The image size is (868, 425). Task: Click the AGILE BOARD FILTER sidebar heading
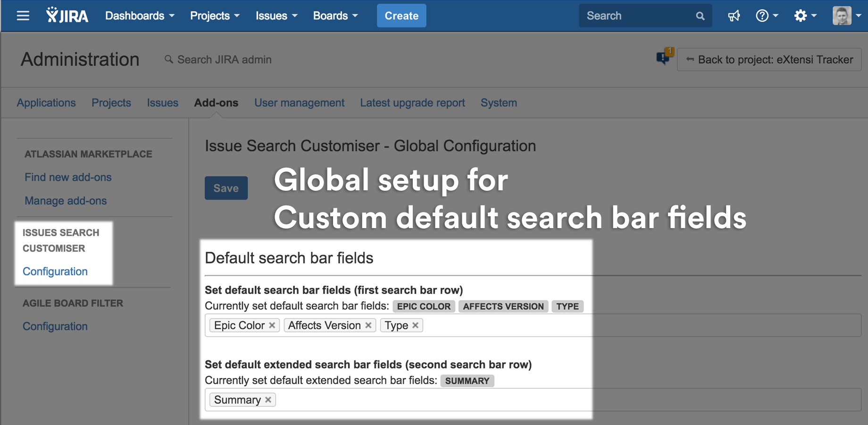tap(73, 303)
